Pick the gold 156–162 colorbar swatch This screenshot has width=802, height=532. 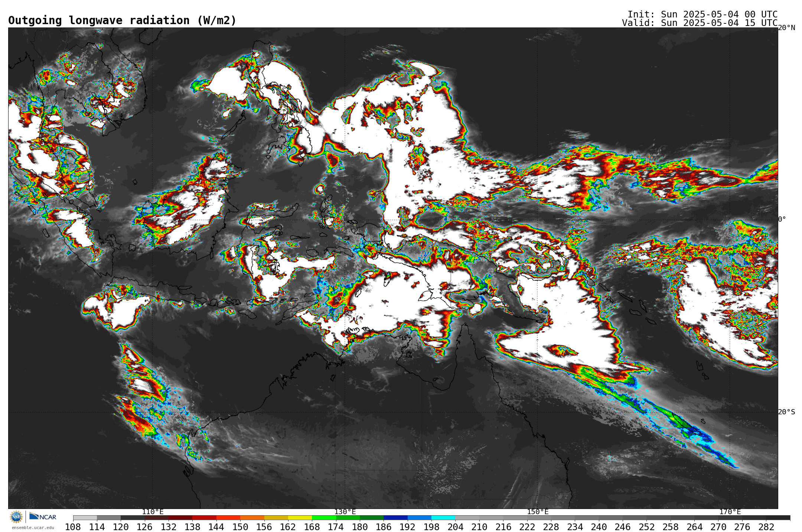click(276, 518)
